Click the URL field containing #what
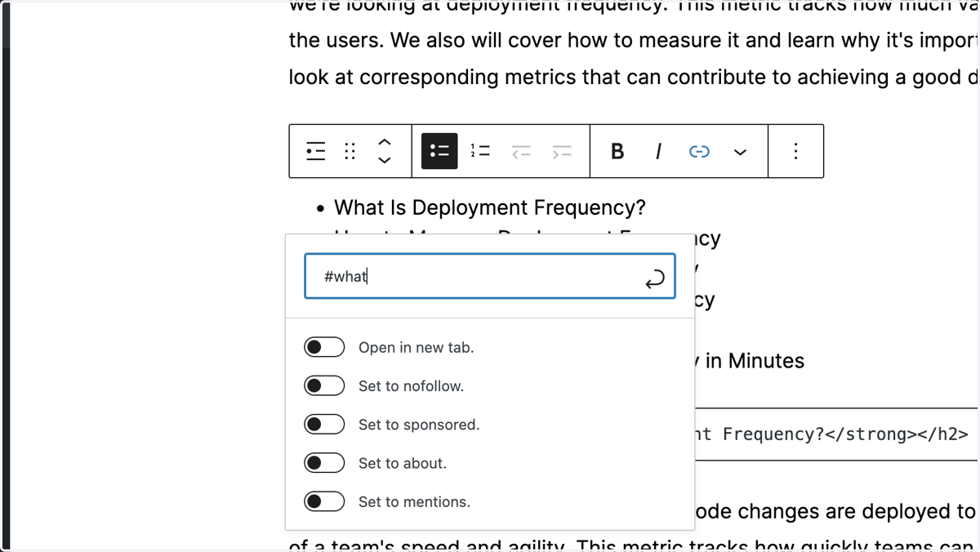This screenshot has height=552, width=980. (490, 276)
